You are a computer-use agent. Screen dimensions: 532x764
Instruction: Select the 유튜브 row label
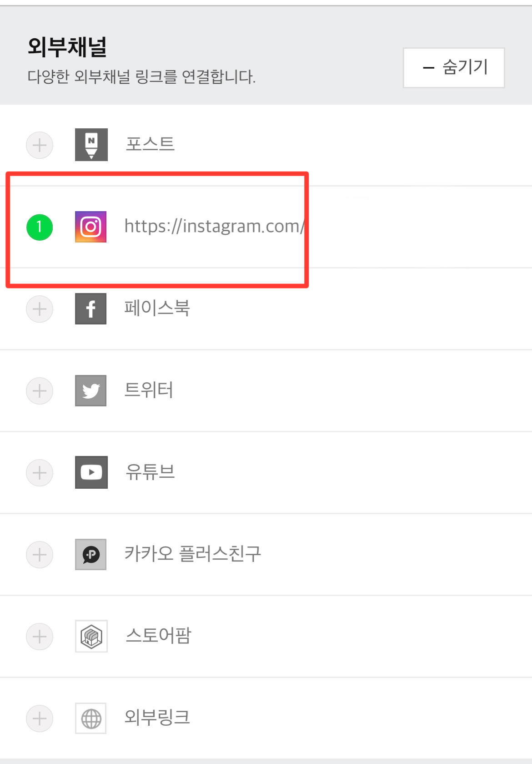click(x=150, y=472)
